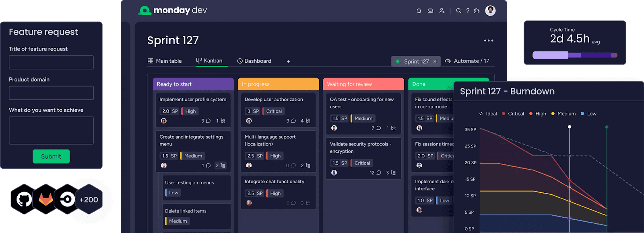Click assignee avatar on Integrate chat functionality

[249, 203]
